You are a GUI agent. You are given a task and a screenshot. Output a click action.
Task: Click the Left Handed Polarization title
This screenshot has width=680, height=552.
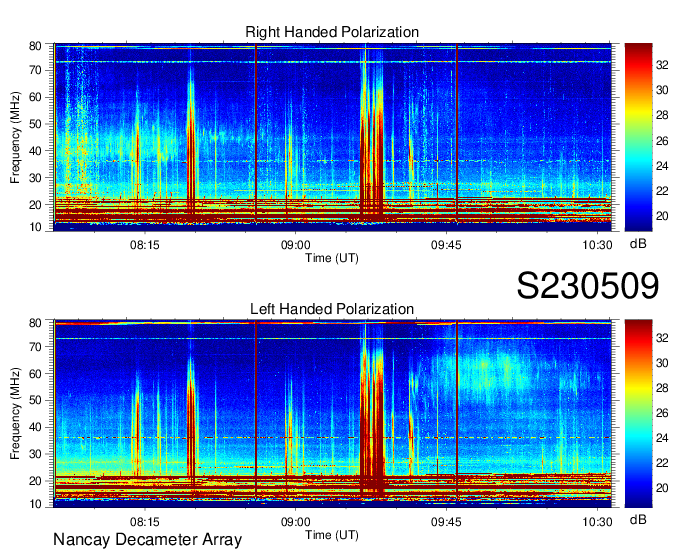[x=332, y=309]
